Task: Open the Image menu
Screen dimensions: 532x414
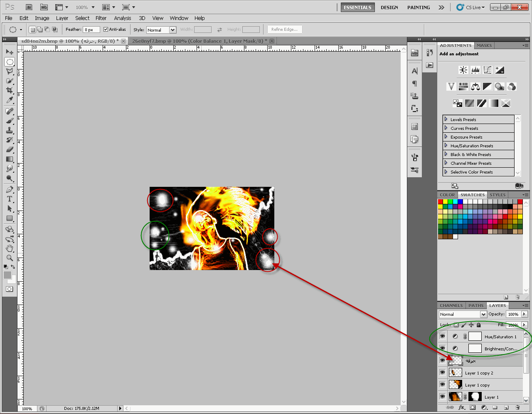Action: [x=42, y=18]
